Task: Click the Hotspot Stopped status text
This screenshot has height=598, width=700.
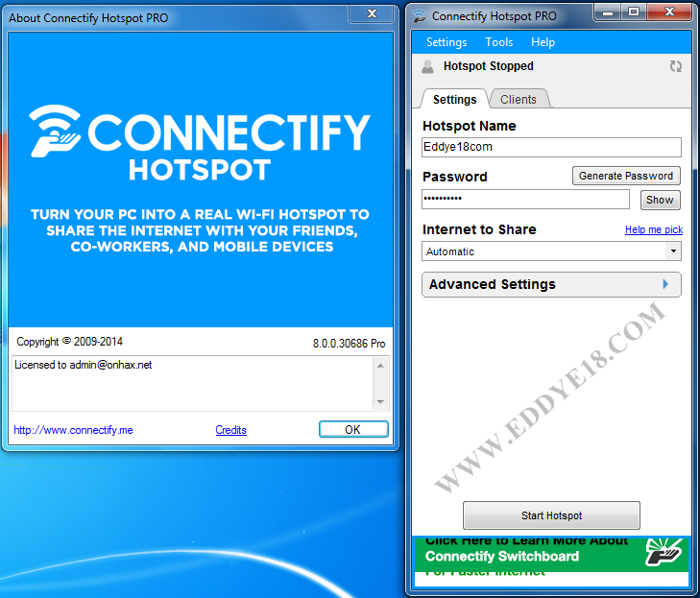Action: (x=489, y=66)
